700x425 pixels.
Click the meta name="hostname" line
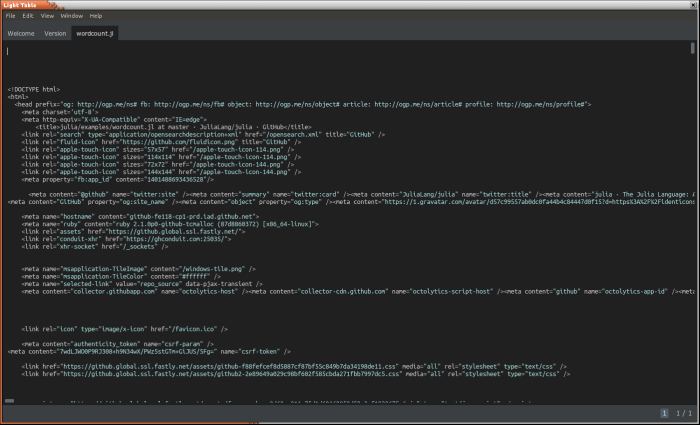click(x=140, y=217)
